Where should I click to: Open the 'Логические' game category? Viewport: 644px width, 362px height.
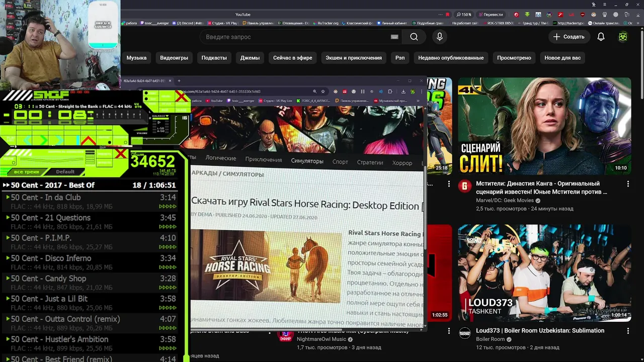tap(220, 158)
